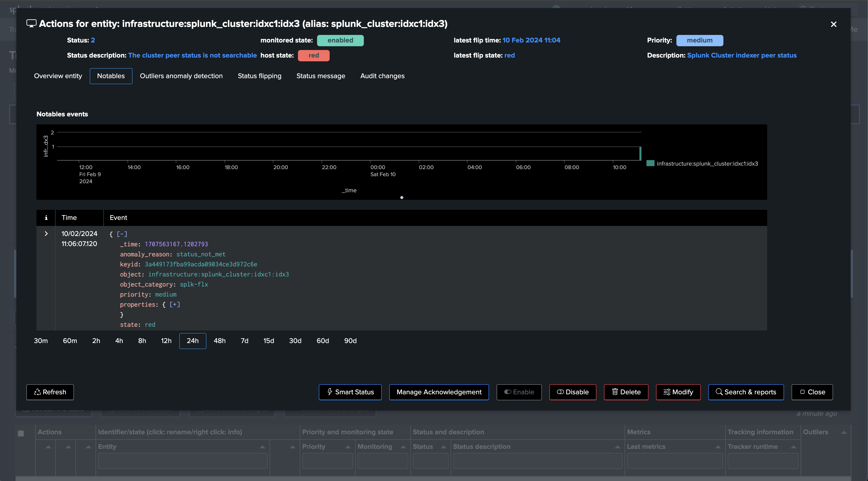Click the medium priority badge
The height and width of the screenshot is (481, 868).
pos(700,40)
